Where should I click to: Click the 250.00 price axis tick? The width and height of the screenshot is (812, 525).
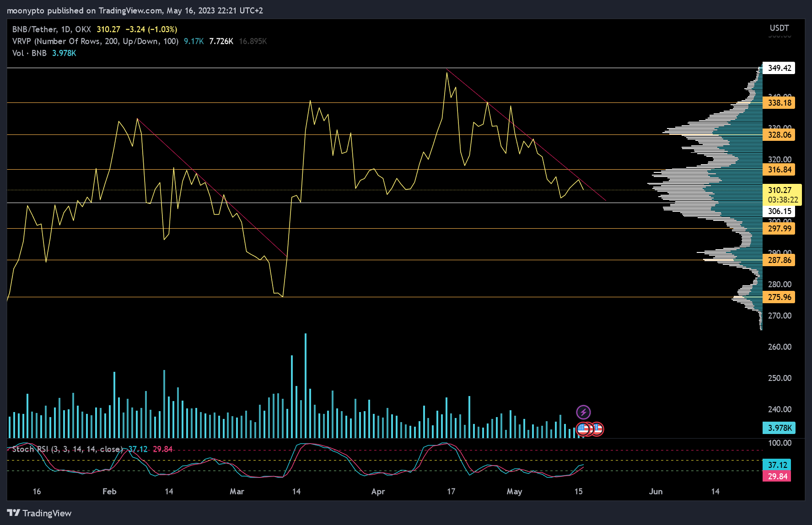[x=780, y=378]
